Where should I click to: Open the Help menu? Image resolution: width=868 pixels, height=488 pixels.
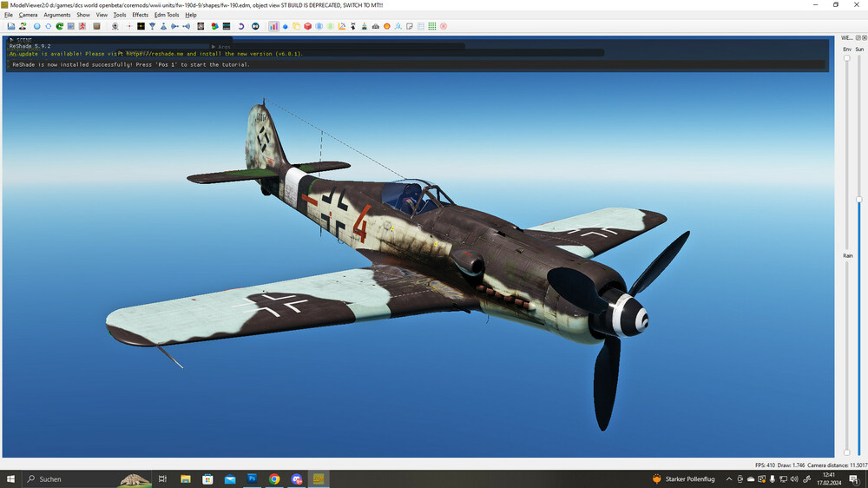click(191, 15)
